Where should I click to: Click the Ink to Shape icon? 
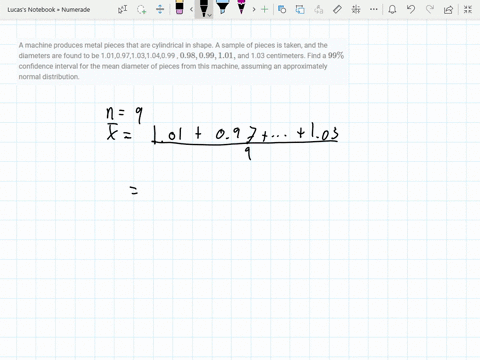[300, 9]
